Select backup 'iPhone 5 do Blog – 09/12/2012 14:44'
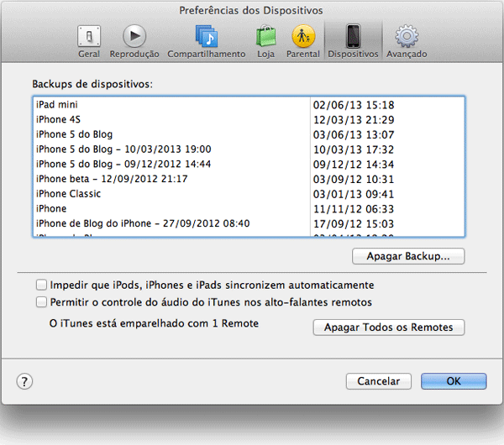504x445 pixels. pyautogui.click(x=249, y=164)
